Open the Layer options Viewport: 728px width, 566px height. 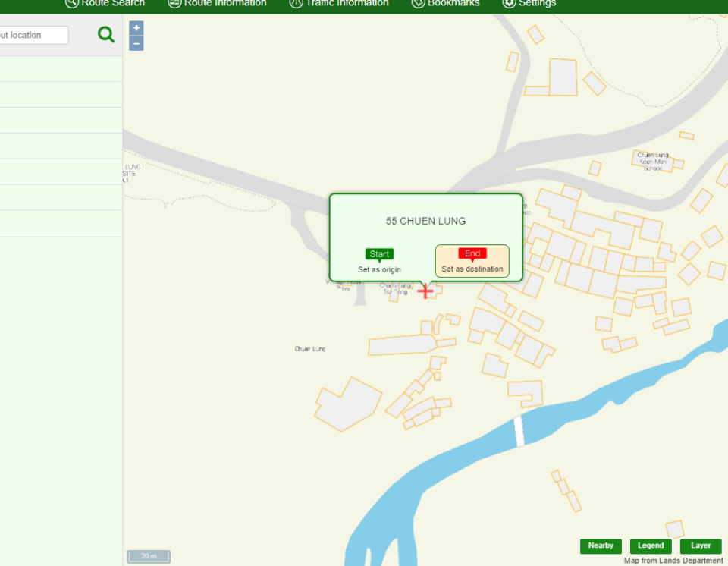[x=701, y=546]
